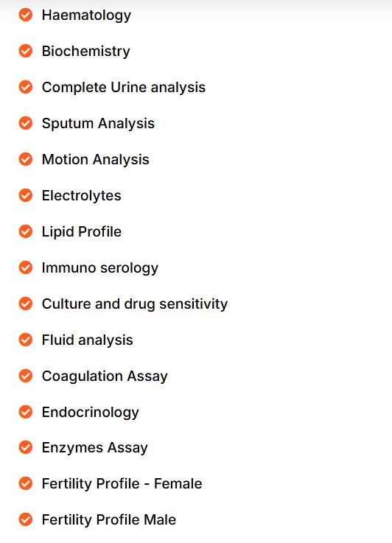Viewport: 392px width, 543px height.
Task: Choose the Lipid Profile text
Action: point(82,232)
